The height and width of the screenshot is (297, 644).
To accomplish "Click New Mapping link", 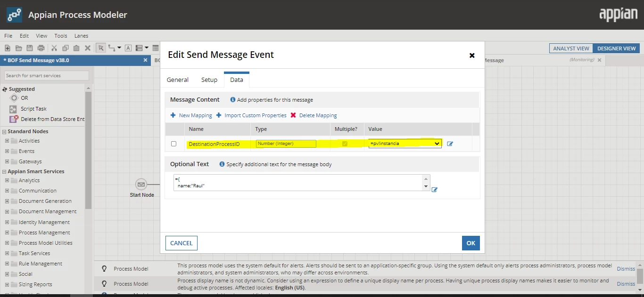I will click(x=191, y=115).
